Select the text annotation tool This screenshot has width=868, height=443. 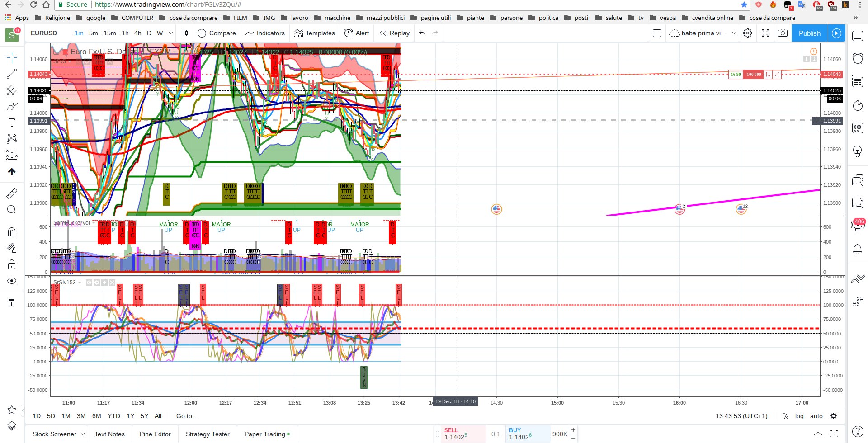12,123
